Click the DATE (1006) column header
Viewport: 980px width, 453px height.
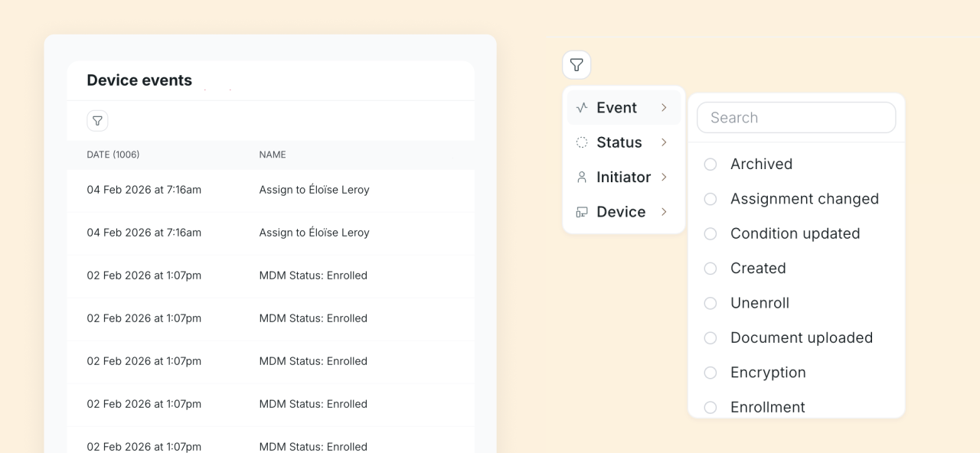113,155
